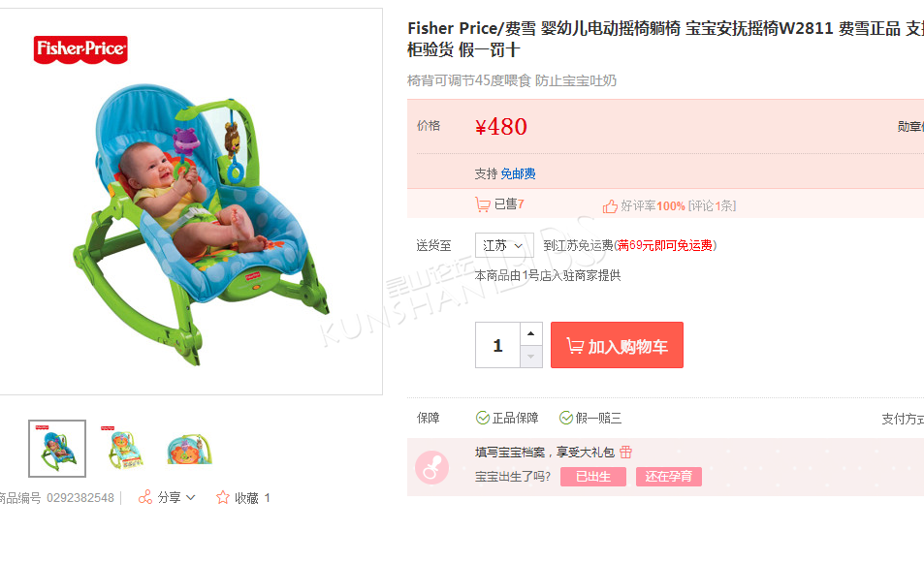Select the 还在孕育 option
924x563 pixels.
(x=669, y=477)
